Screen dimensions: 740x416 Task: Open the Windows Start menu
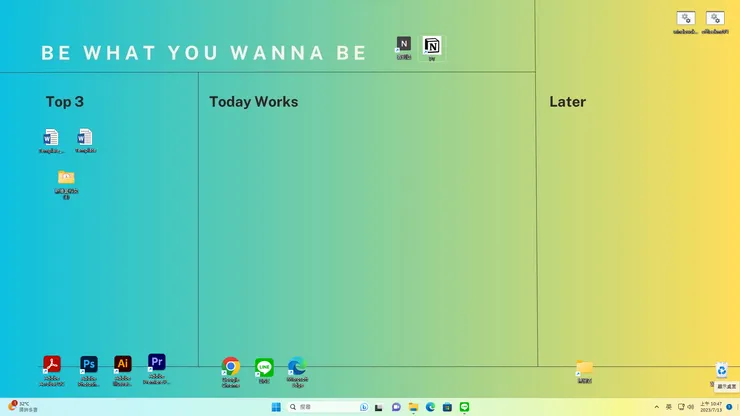coord(276,407)
